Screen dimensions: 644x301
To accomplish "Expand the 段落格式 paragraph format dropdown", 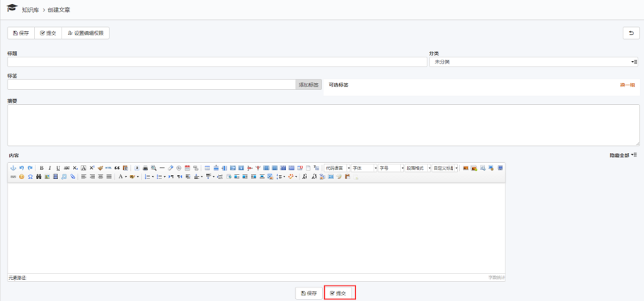I will 417,168.
